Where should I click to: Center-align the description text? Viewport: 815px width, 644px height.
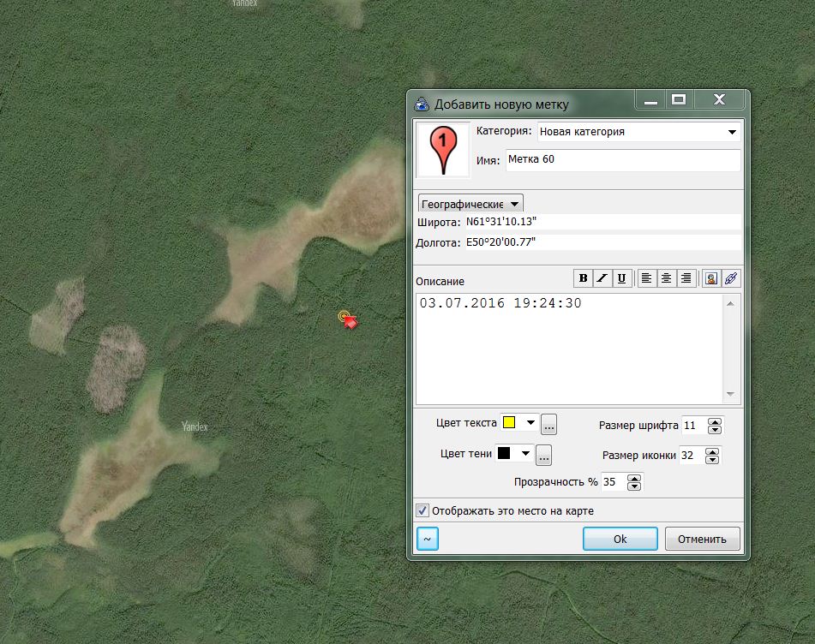pos(665,278)
